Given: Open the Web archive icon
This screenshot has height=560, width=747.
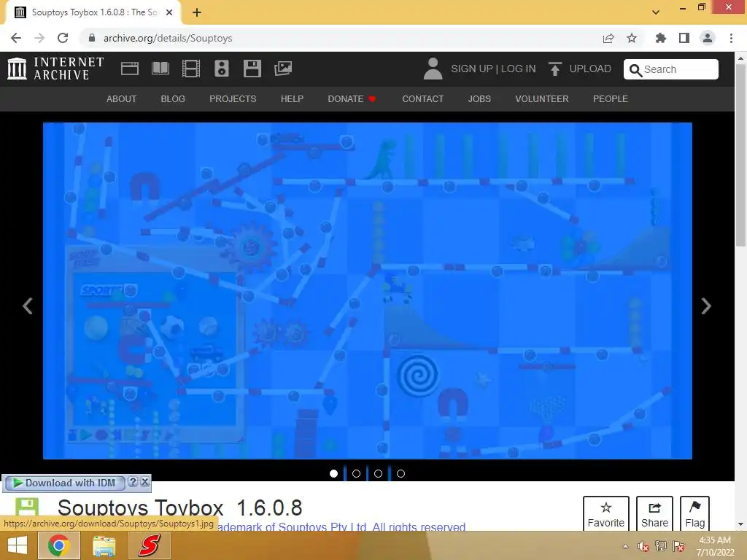Looking at the screenshot, I should 130,69.
